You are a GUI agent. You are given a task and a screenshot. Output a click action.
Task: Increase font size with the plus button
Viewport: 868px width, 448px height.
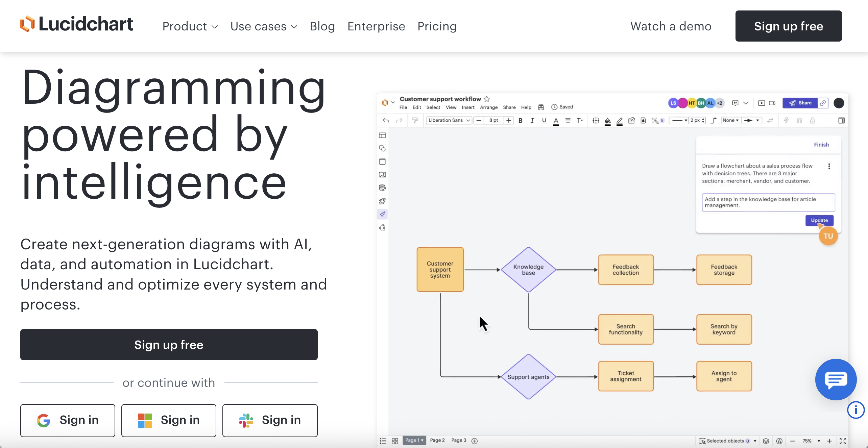pos(509,121)
